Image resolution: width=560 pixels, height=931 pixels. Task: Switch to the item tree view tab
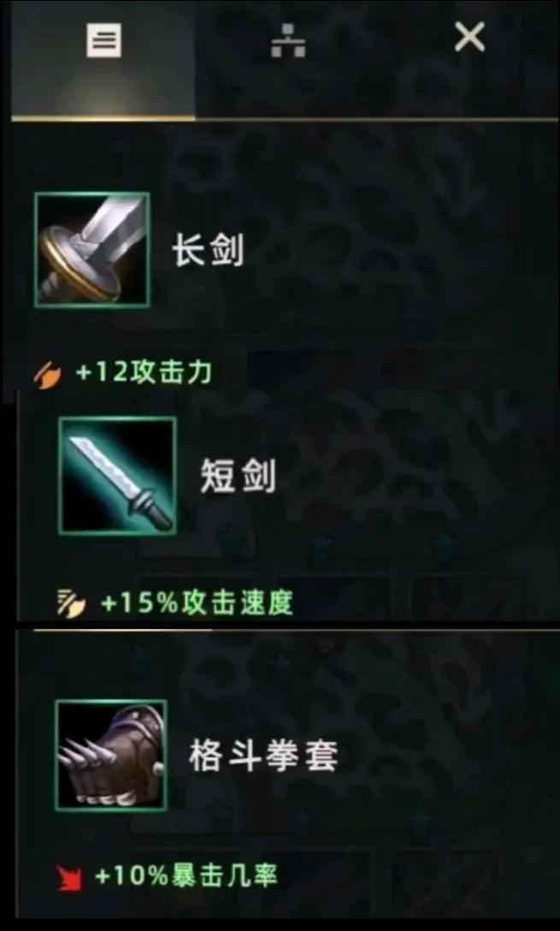(x=288, y=59)
